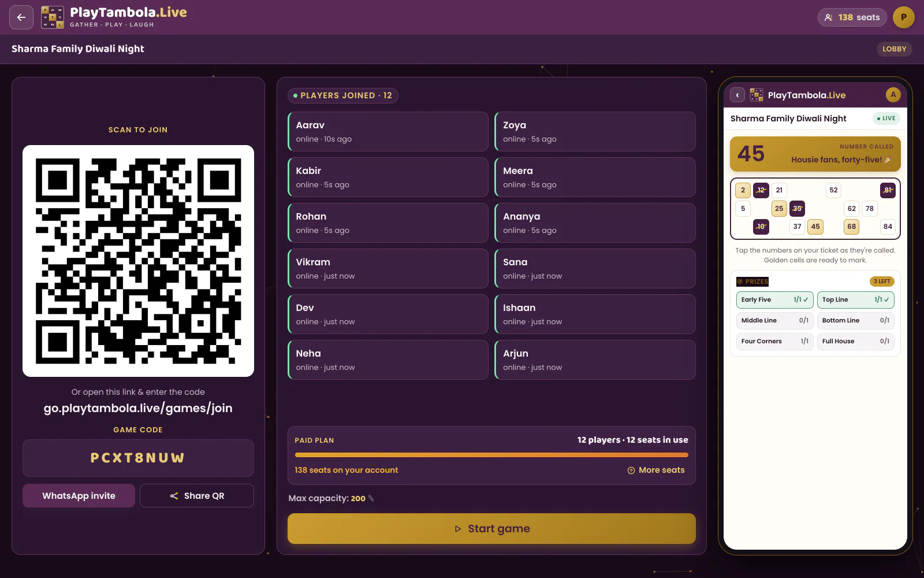
Task: Claim the Full House prize
Action: tap(856, 342)
